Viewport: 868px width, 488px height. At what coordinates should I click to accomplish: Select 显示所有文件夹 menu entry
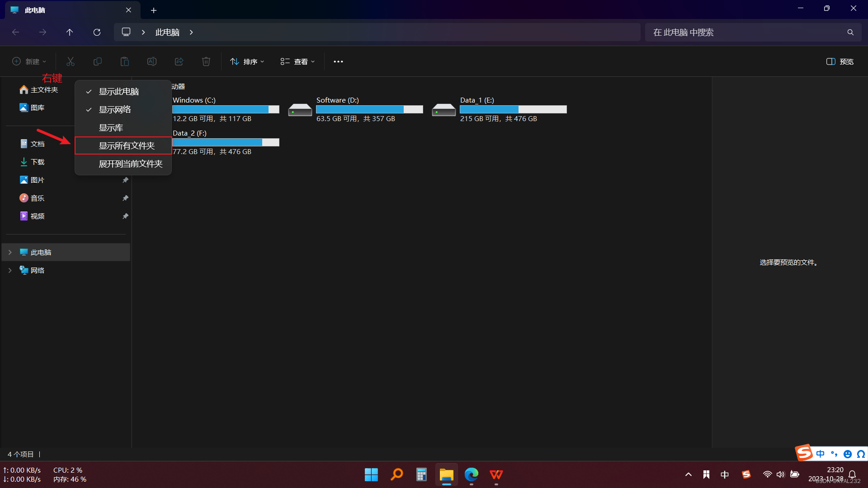pyautogui.click(x=127, y=146)
